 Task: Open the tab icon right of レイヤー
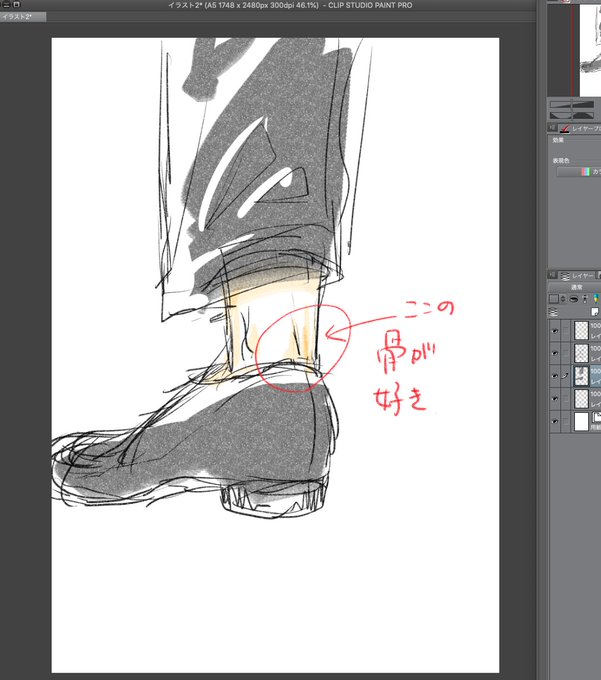coord(598,275)
